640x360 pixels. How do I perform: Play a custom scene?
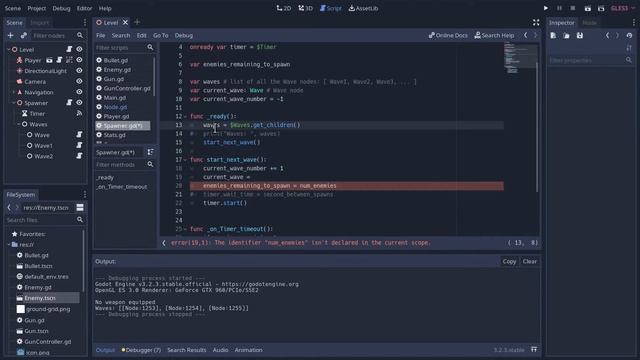(x=601, y=8)
